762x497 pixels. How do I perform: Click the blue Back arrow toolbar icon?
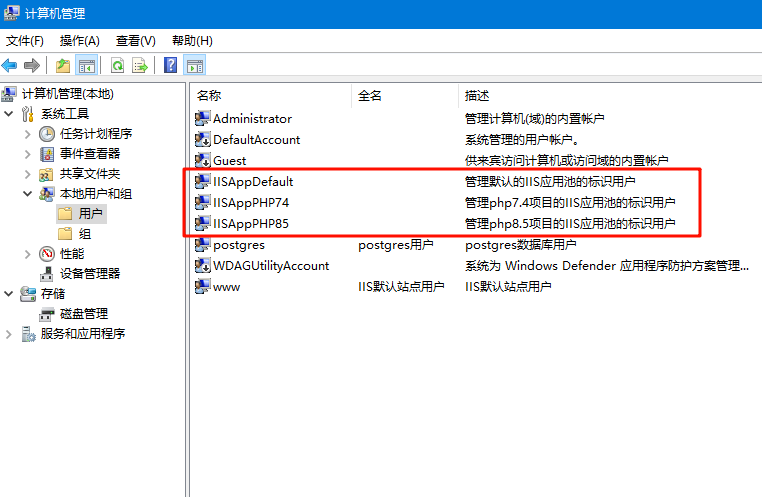(x=10, y=66)
